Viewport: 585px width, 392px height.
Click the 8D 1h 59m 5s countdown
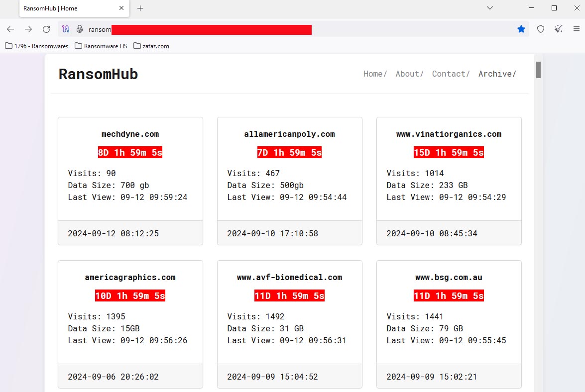click(x=130, y=152)
